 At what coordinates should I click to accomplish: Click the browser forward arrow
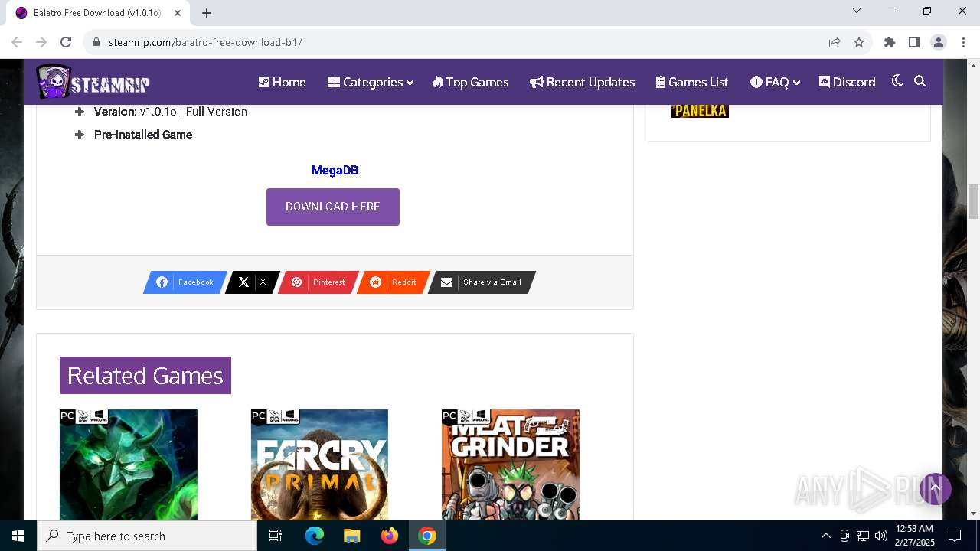point(41,42)
